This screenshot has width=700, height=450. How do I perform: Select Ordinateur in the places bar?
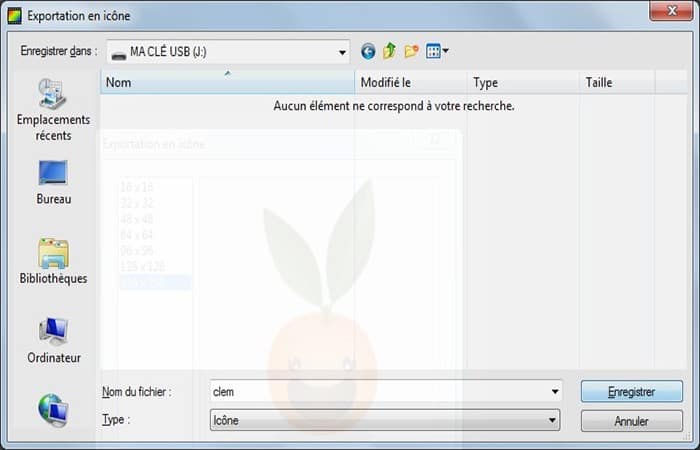[x=54, y=341]
